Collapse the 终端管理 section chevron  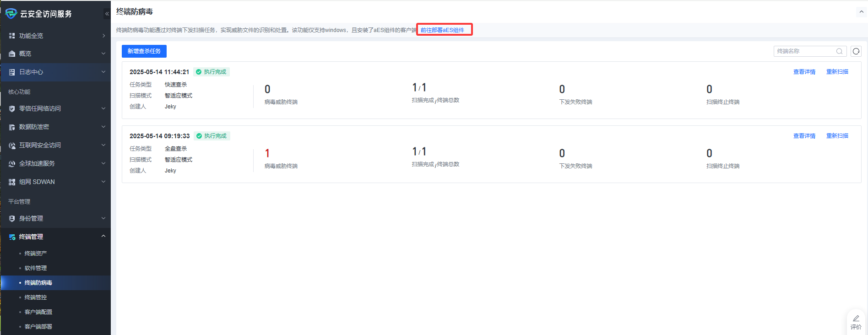(103, 237)
